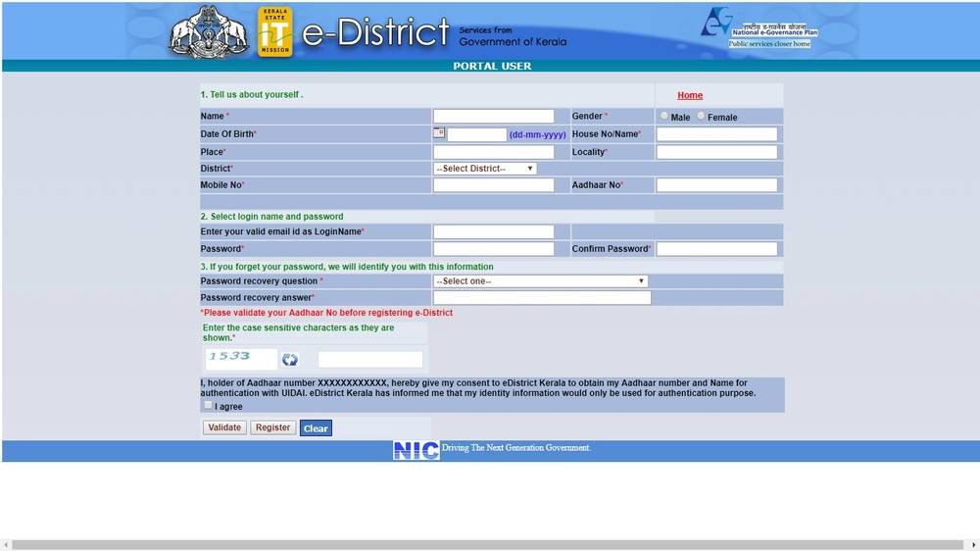This screenshot has height=551, width=980.
Task: Click the Clear button
Action: pos(316,428)
